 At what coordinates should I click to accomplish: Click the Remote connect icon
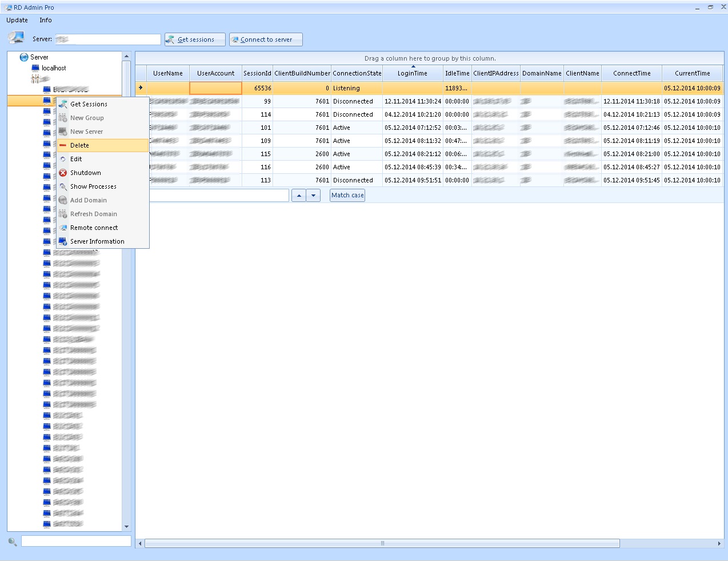click(x=63, y=228)
